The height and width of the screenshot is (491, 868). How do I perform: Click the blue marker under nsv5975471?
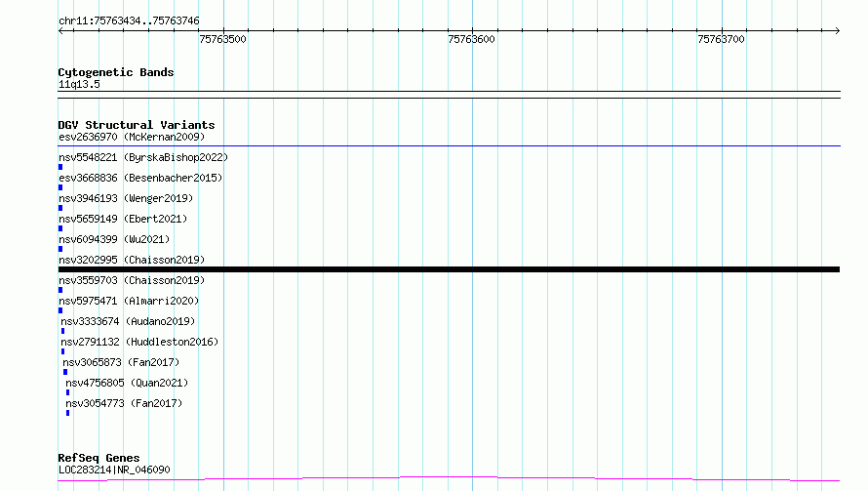click(x=60, y=310)
